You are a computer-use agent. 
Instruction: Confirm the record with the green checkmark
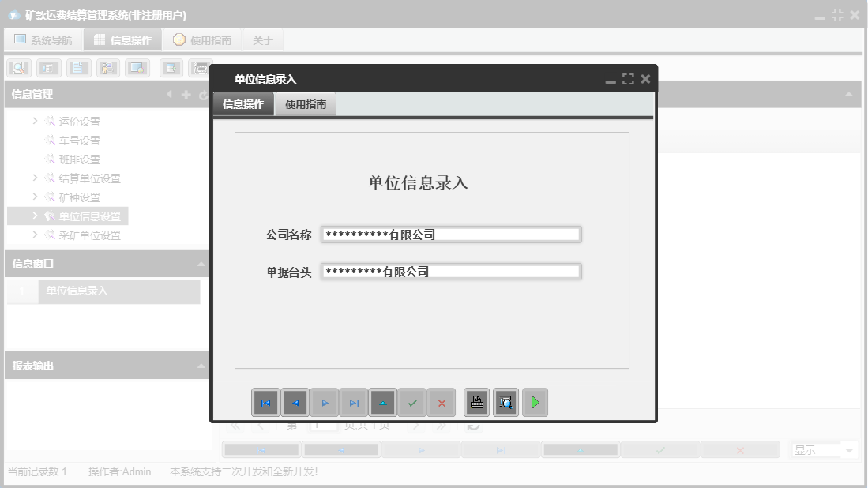pos(412,402)
